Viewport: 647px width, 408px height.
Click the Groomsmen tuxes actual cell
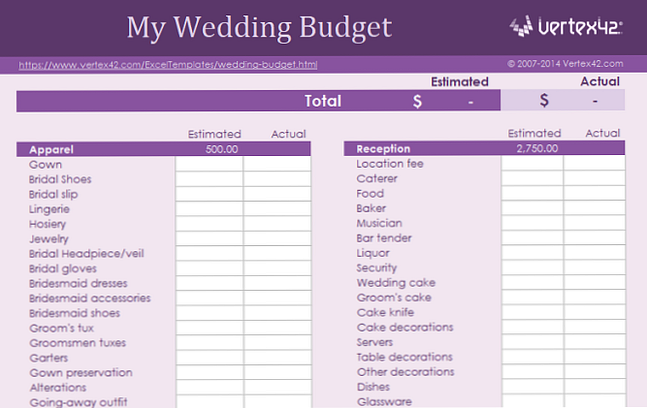277,342
